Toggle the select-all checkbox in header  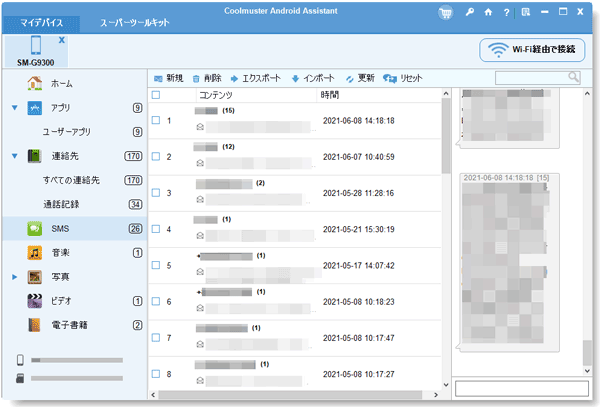coord(156,95)
